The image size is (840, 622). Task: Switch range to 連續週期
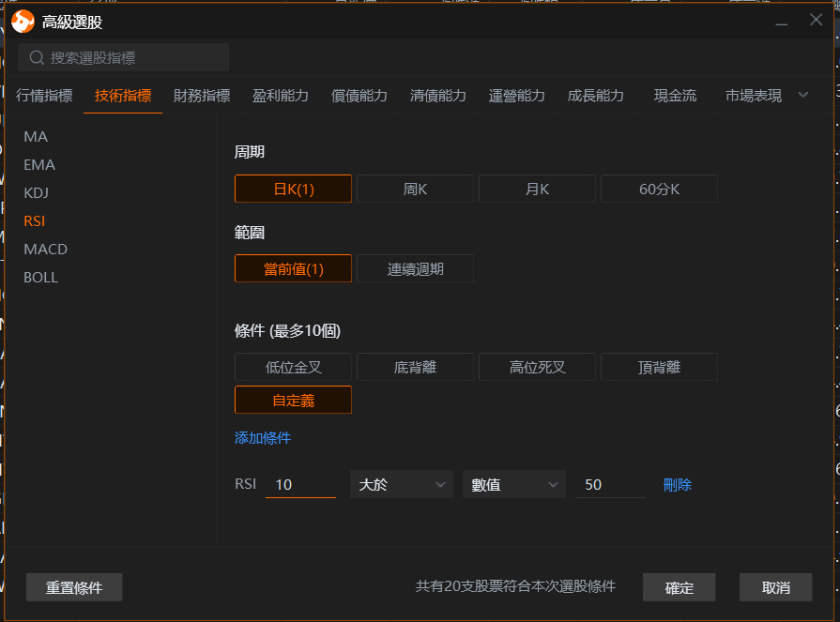click(x=415, y=269)
